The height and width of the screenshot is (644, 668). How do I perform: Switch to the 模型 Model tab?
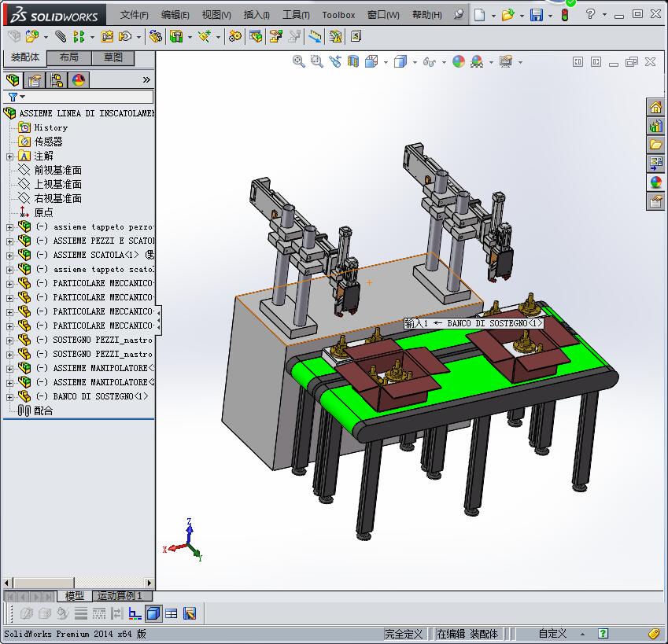point(74,596)
